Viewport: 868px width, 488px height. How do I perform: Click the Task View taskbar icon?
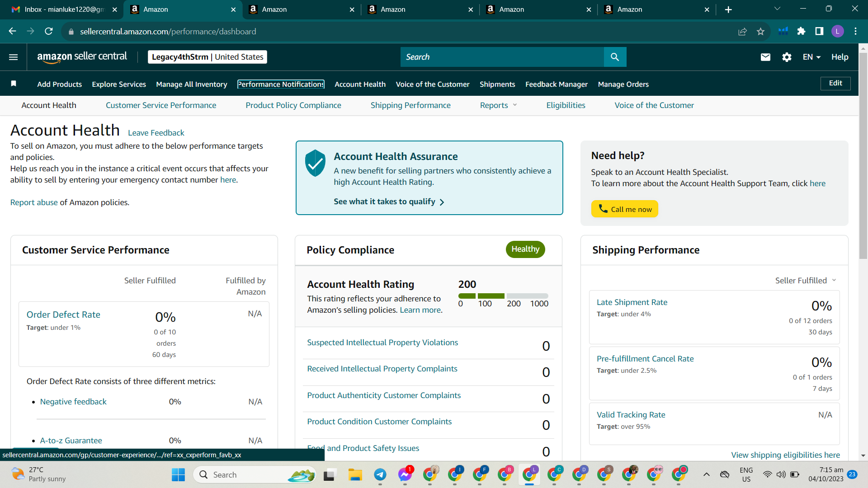click(329, 474)
